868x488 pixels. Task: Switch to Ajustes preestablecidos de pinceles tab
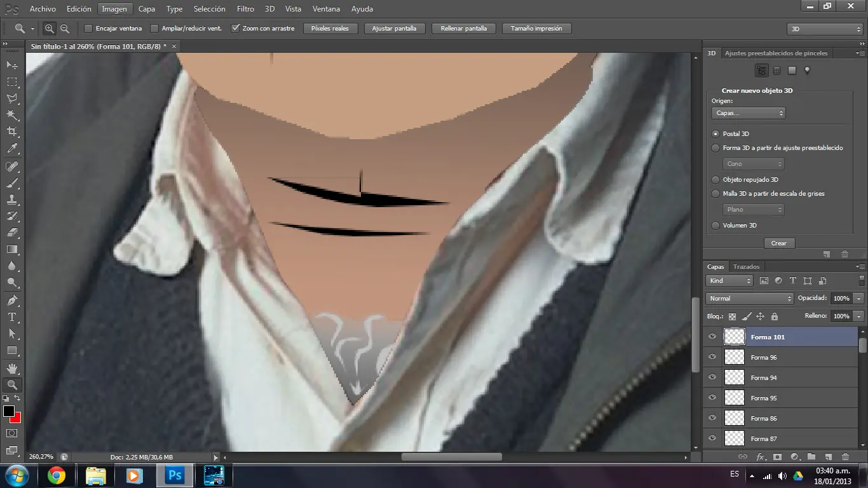point(775,53)
